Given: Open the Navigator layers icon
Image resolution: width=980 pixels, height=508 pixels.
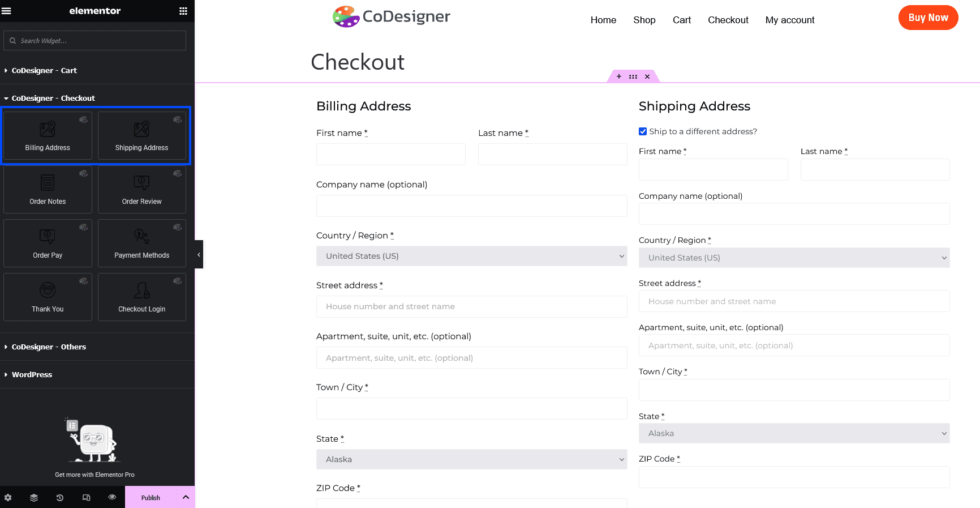Looking at the screenshot, I should click(x=34, y=497).
